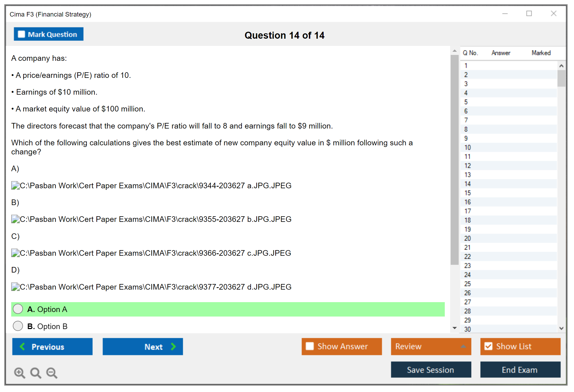Click broken image icon for option a.JPG
This screenshot has height=392, width=574.
pos(15,185)
